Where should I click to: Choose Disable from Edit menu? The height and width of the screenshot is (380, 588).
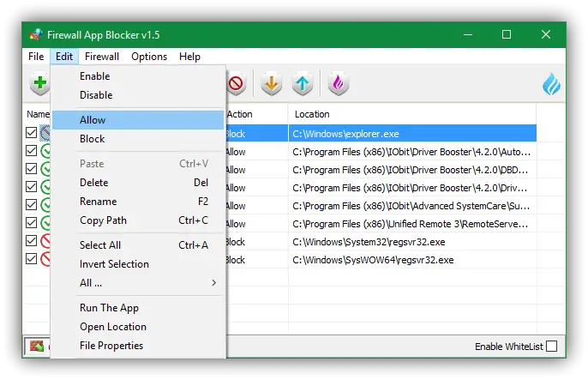[138, 95]
